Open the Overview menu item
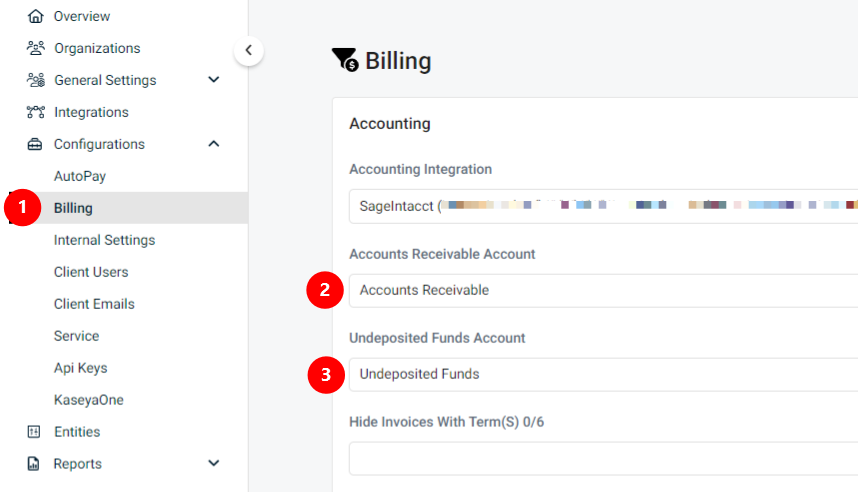Screen dimensions: 858x492 click(82, 16)
